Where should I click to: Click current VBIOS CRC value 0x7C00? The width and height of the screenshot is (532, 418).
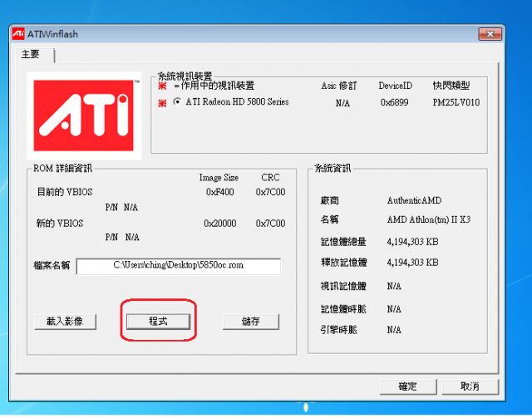point(270,192)
